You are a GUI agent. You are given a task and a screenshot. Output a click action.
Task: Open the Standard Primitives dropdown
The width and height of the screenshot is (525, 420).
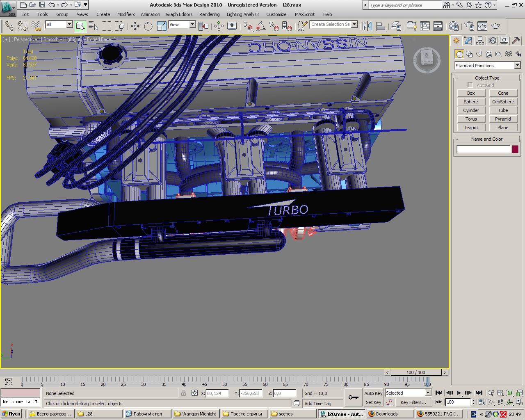click(x=487, y=66)
